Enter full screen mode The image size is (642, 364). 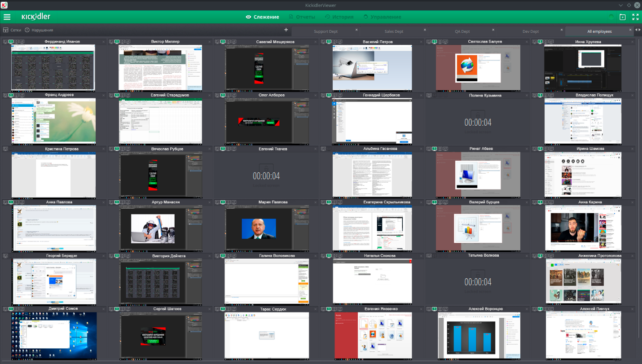pos(635,17)
